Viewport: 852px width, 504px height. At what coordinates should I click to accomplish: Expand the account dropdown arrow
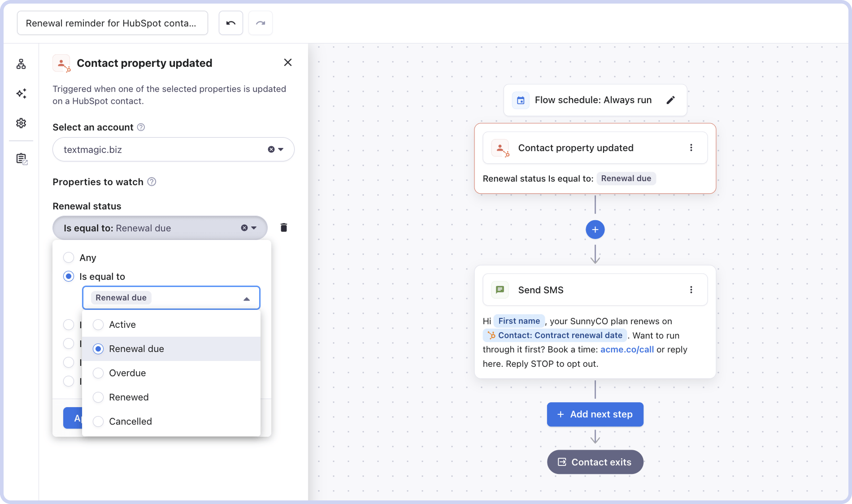tap(281, 149)
